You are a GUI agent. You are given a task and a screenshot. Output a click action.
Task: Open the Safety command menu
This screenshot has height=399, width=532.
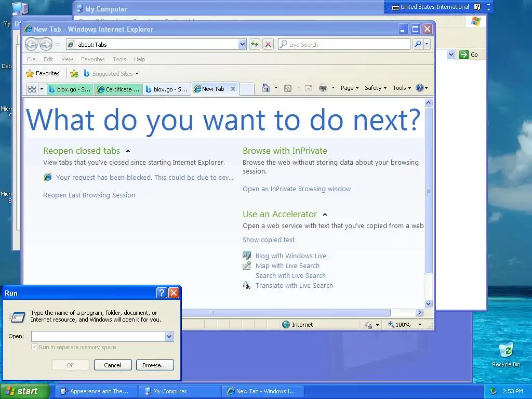[375, 88]
